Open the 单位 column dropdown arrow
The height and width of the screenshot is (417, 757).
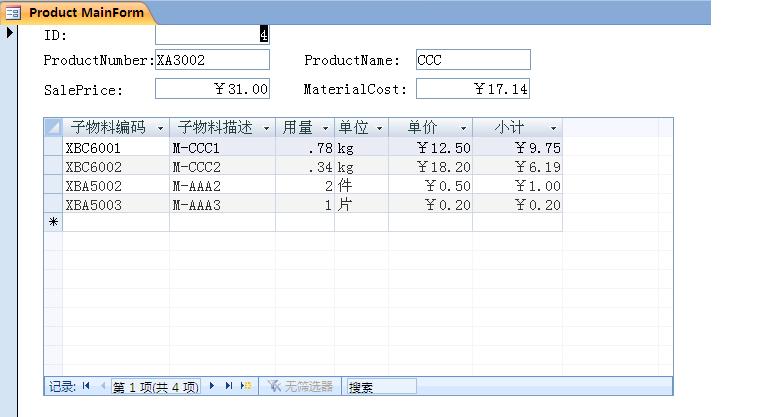(379, 129)
